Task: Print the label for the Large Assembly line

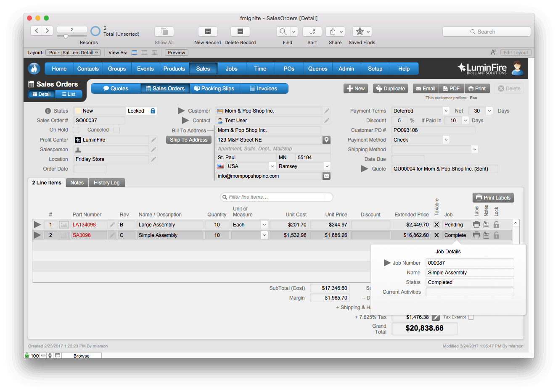Action: pyautogui.click(x=477, y=224)
